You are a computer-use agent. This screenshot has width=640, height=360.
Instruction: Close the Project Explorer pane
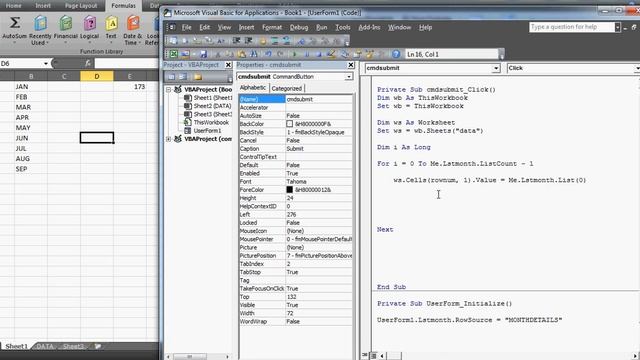click(x=228, y=65)
